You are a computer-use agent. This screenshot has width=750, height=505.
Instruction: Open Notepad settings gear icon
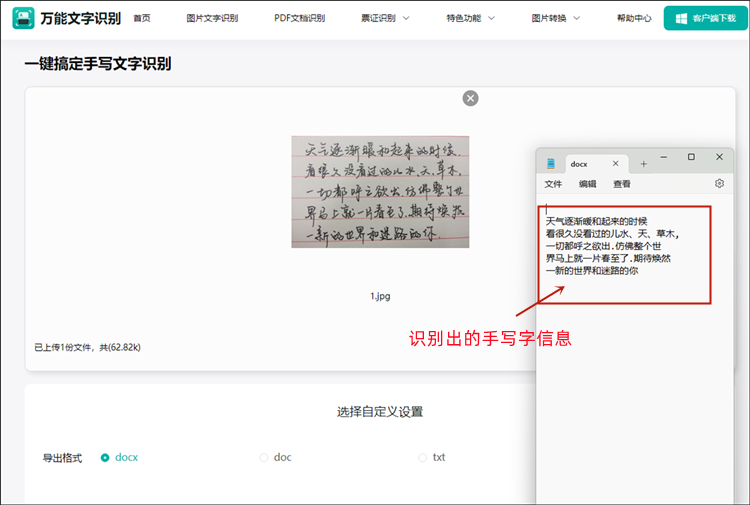pyautogui.click(x=719, y=184)
